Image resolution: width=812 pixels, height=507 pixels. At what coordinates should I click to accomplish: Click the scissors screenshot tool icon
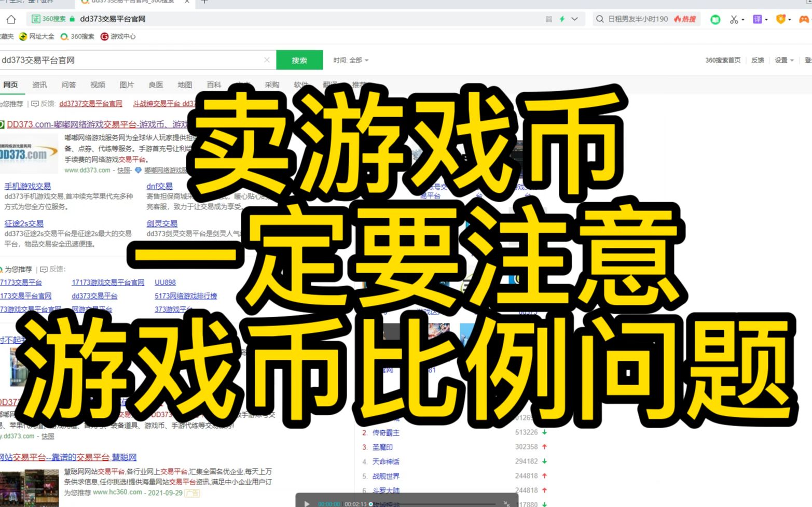pos(734,20)
